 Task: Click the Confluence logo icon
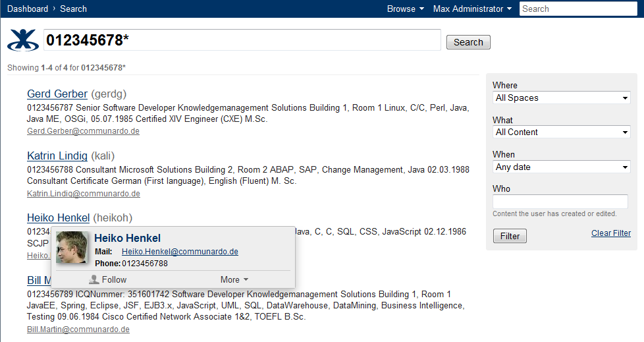(24, 40)
